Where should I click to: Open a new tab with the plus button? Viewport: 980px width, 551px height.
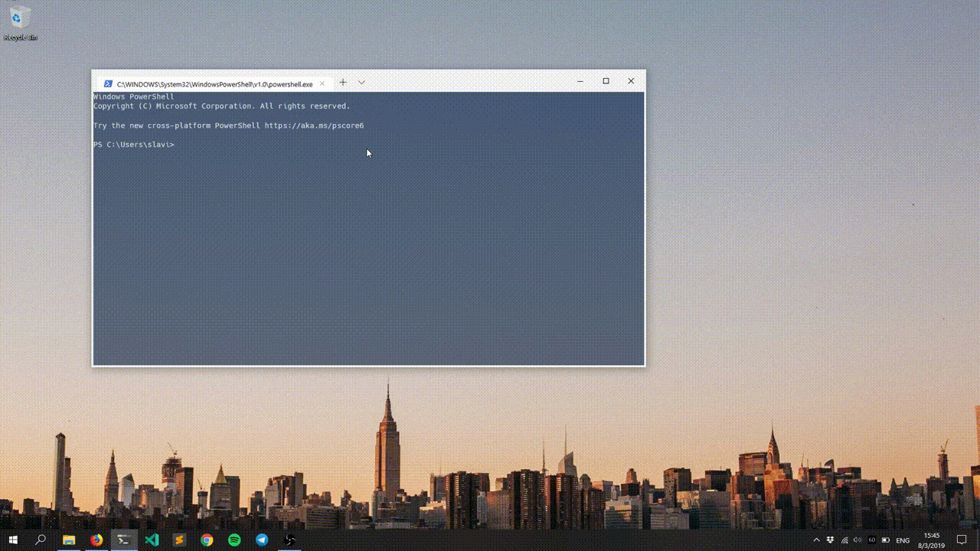coord(343,82)
